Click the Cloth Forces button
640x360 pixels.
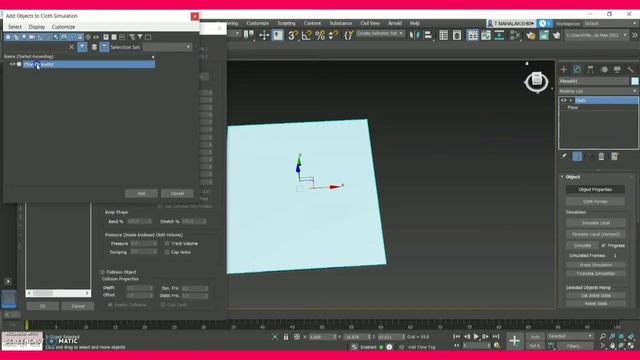click(x=595, y=202)
